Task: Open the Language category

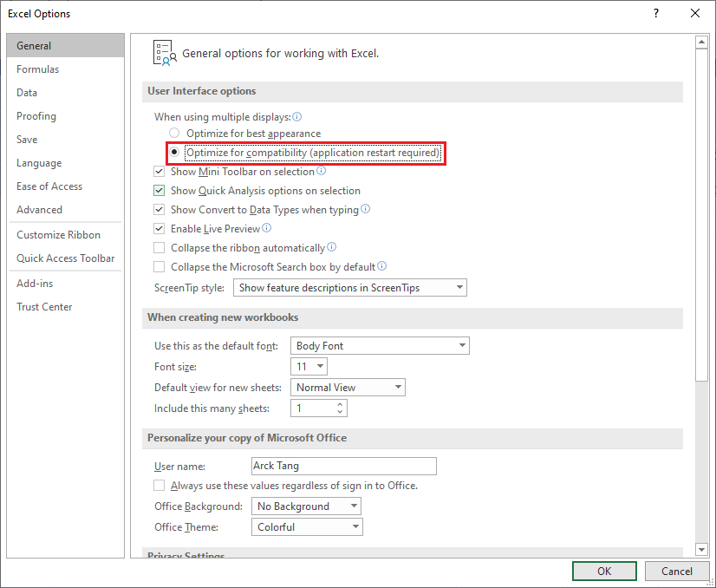Action: [65, 163]
